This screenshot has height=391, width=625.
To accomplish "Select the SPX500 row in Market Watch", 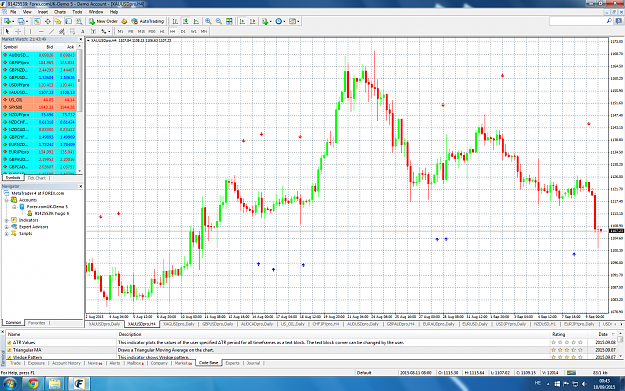I will coord(39,107).
